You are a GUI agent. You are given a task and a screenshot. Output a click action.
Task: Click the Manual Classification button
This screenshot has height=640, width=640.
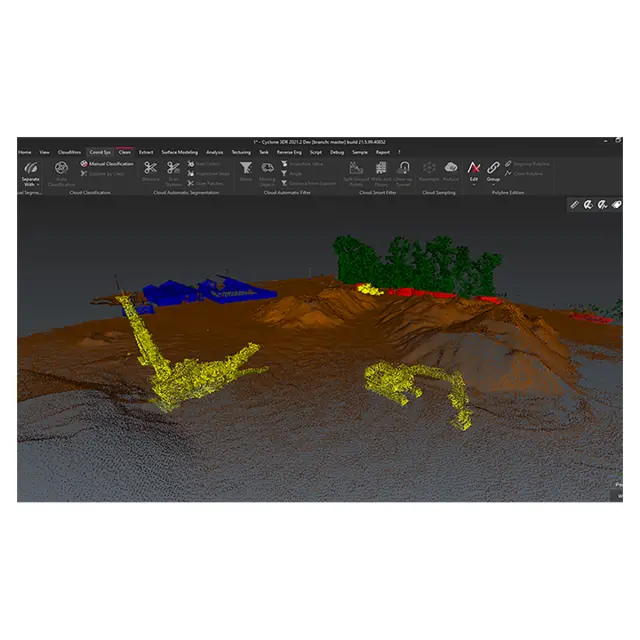tap(110, 163)
